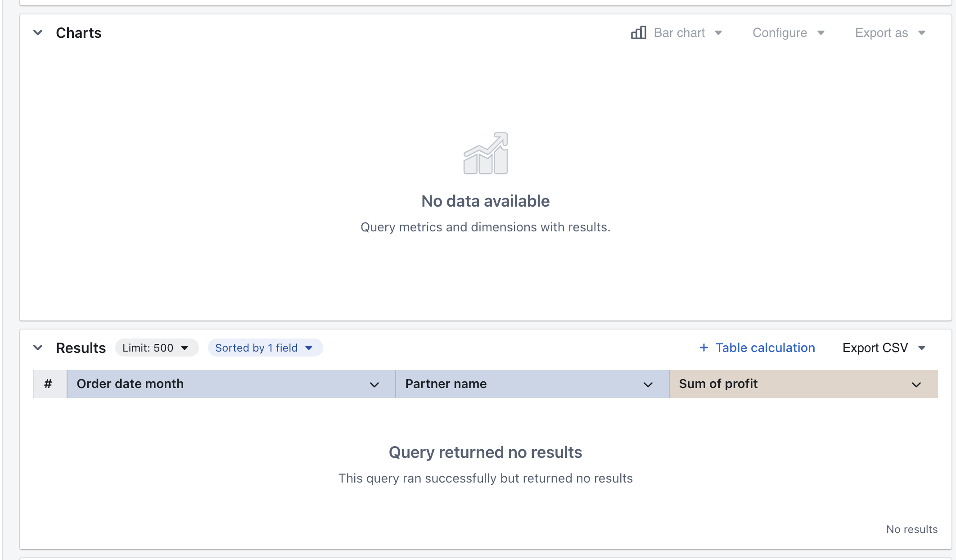Select the Sum of profit column header

pyautogui.click(x=718, y=384)
